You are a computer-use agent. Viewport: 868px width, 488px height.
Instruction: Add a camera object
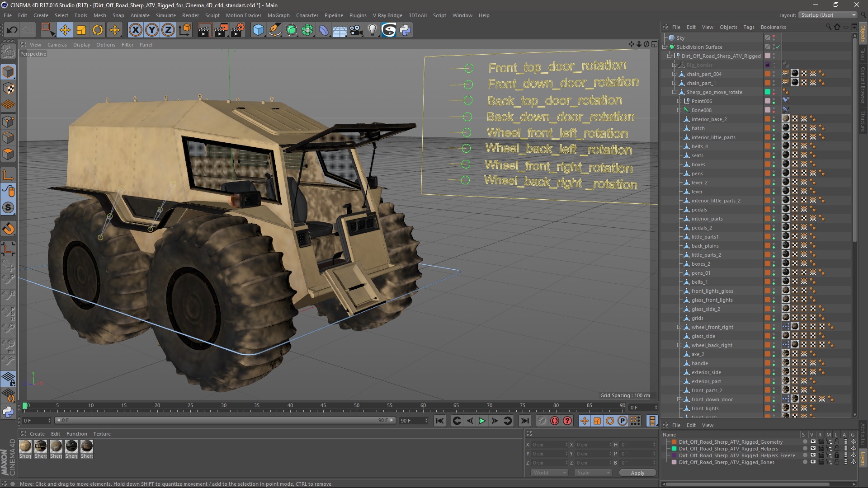coord(356,30)
